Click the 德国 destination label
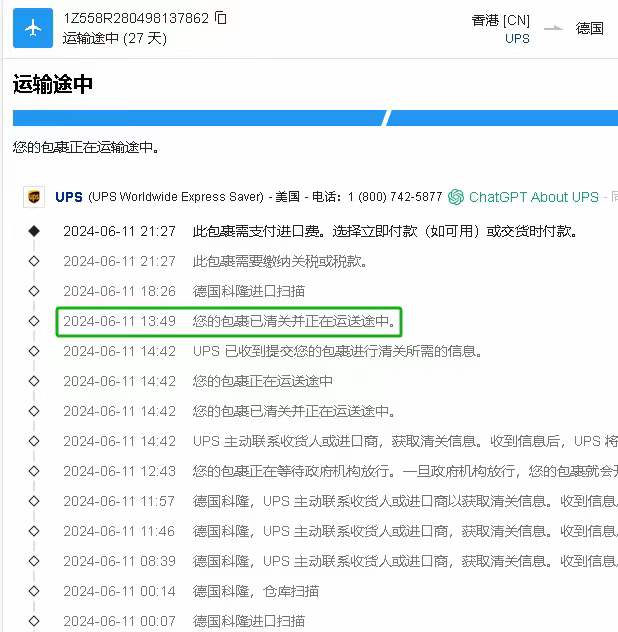This screenshot has height=632, width=618. [x=590, y=28]
